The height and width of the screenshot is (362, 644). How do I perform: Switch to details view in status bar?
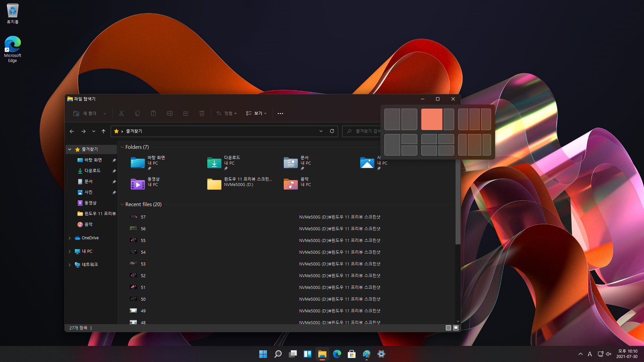tap(448, 328)
